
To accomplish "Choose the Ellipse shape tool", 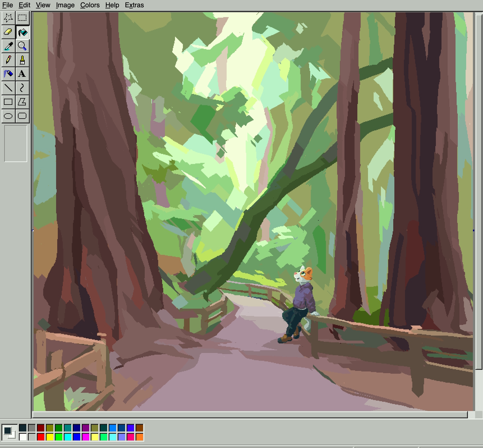I will click(8, 116).
